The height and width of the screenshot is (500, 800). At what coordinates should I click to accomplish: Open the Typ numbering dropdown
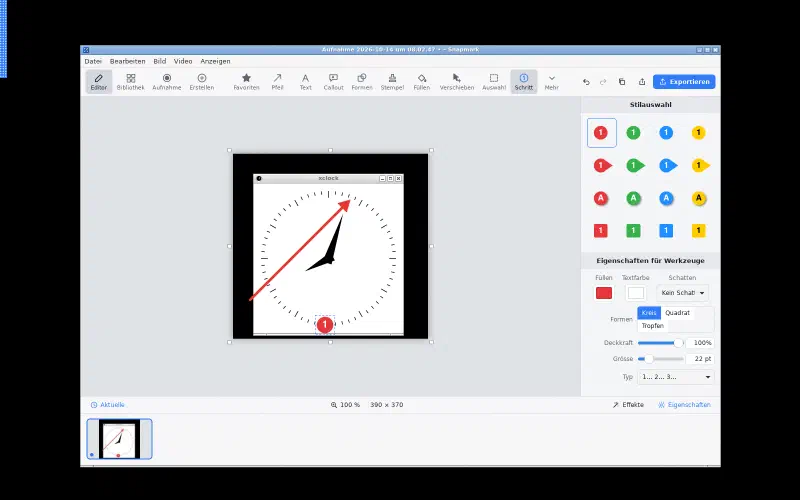point(676,377)
